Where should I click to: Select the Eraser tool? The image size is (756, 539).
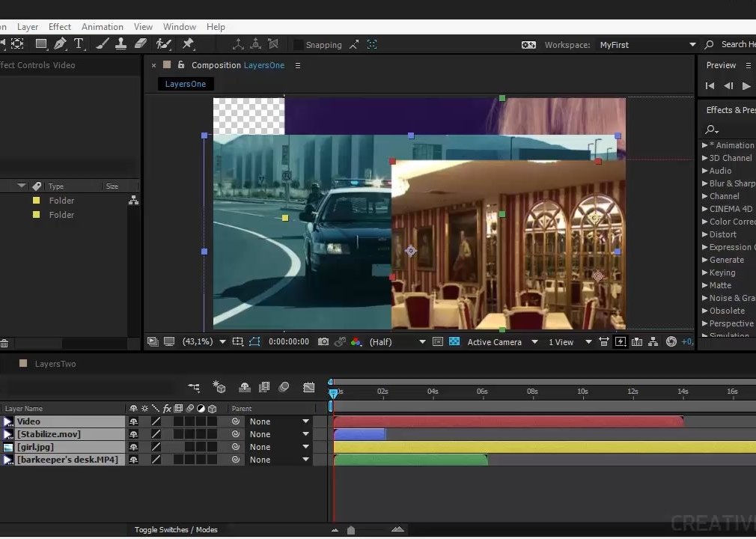[x=140, y=44]
